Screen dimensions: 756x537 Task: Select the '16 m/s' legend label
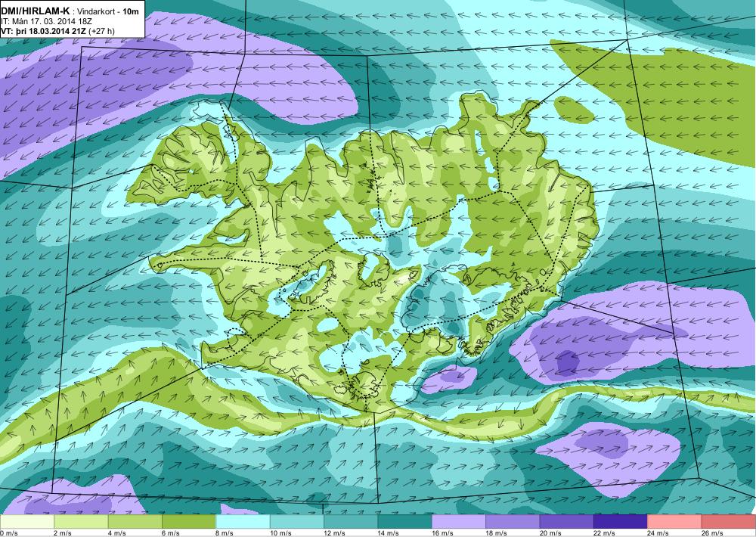tap(442, 532)
